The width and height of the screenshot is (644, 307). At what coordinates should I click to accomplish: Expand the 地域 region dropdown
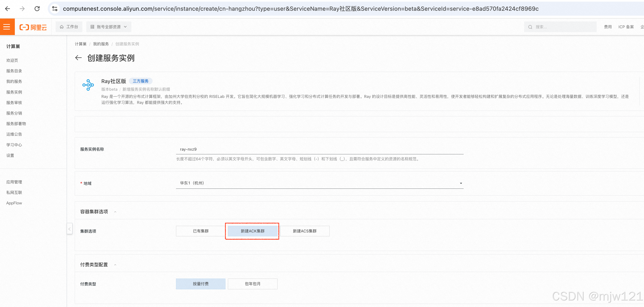(320, 183)
